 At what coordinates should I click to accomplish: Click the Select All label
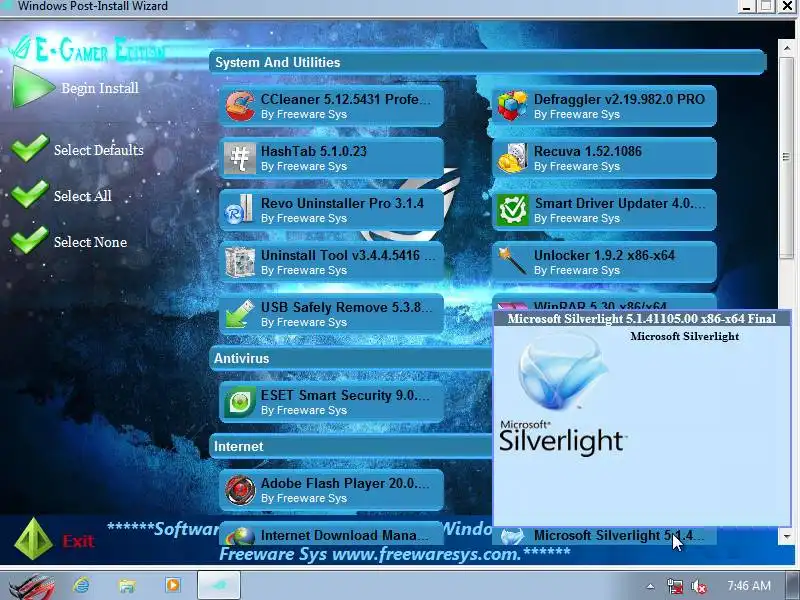pyautogui.click(x=83, y=196)
